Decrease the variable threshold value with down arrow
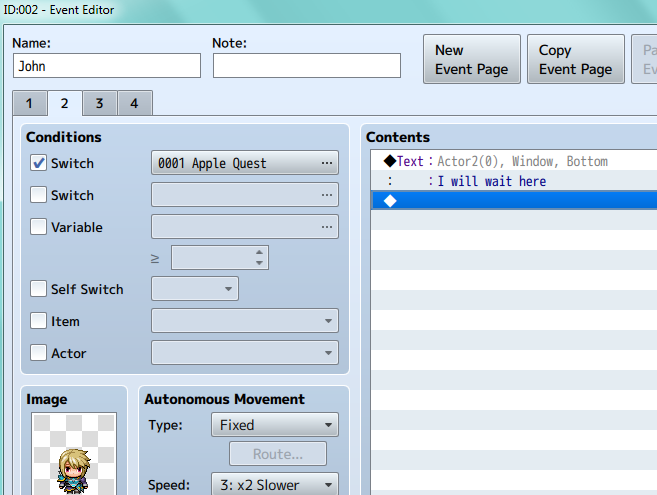Screen dimensions: 657x495 (259, 263)
